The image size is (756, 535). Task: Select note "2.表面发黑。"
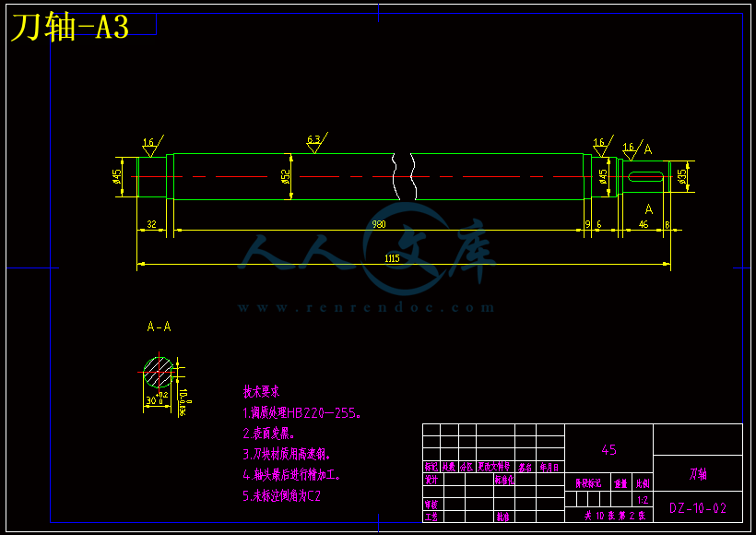268,434
